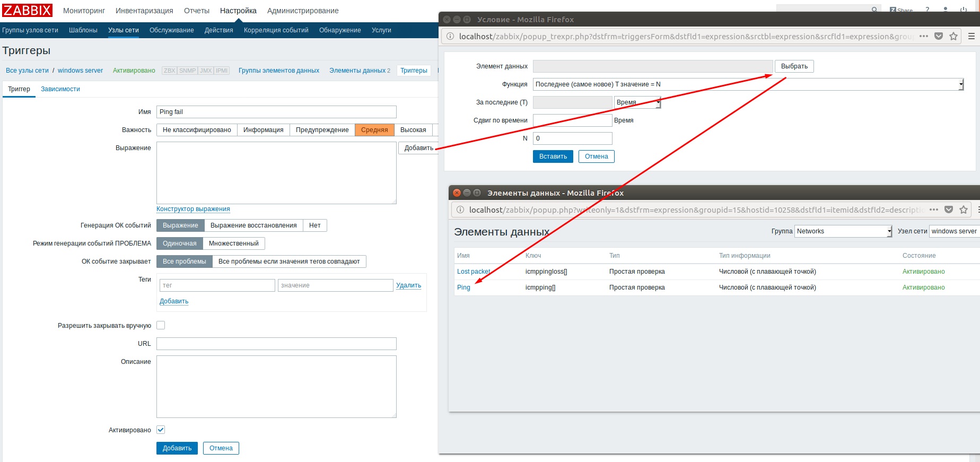
Task: Click Pocket icon in Элементы данных window
Action: [x=949, y=210]
